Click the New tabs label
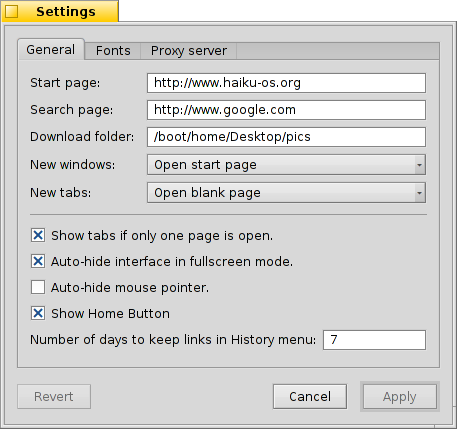Viewport: 457px width, 429px height. 61,193
